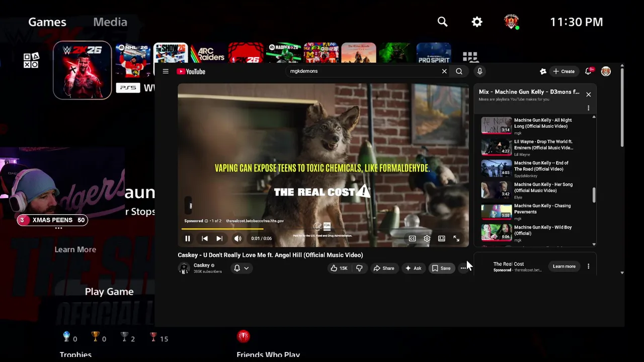The image size is (644, 362).
Task: Visit therealcost.betobaccofree.hhs.gov ad link
Action: (x=255, y=221)
